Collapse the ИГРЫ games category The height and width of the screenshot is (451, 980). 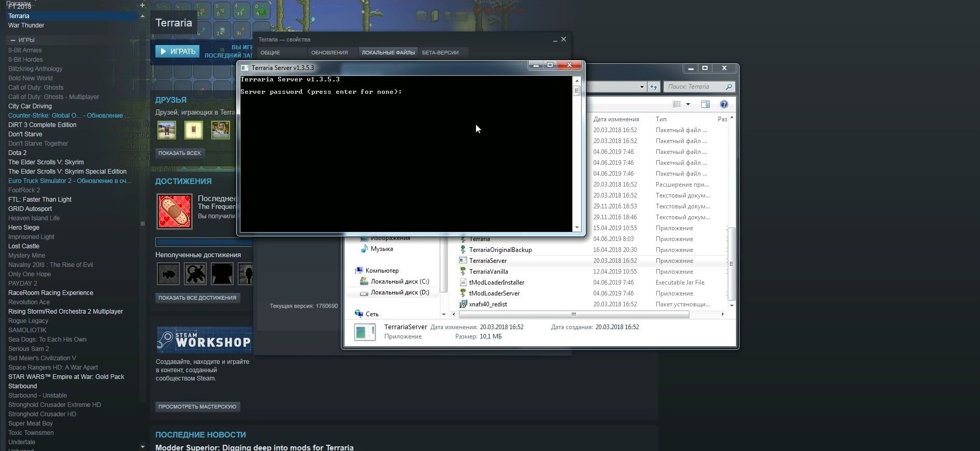tap(13, 40)
